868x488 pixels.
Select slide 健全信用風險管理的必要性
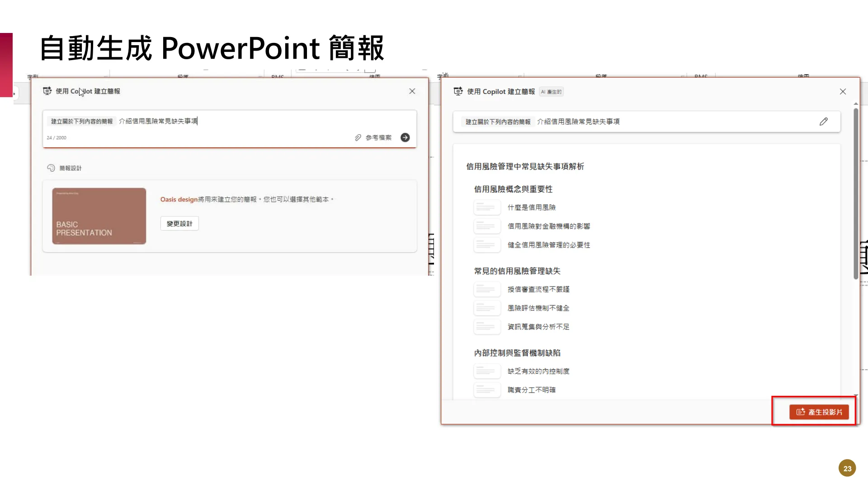[x=549, y=245]
